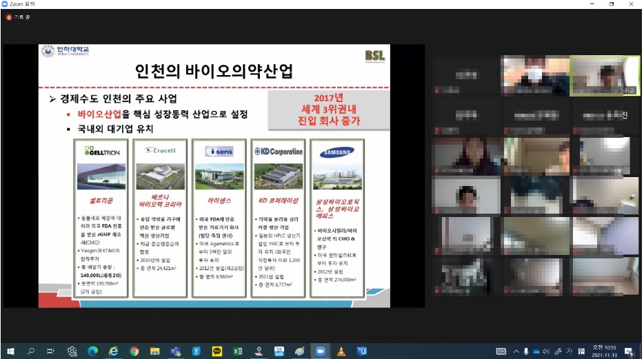Screen dimensions: 644x359
Task: Open File Explorer from the taskbar
Action: click(x=155, y=351)
